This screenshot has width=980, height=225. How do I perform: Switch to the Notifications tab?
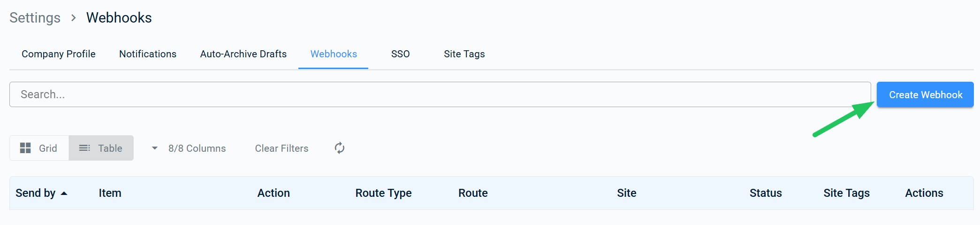click(148, 54)
